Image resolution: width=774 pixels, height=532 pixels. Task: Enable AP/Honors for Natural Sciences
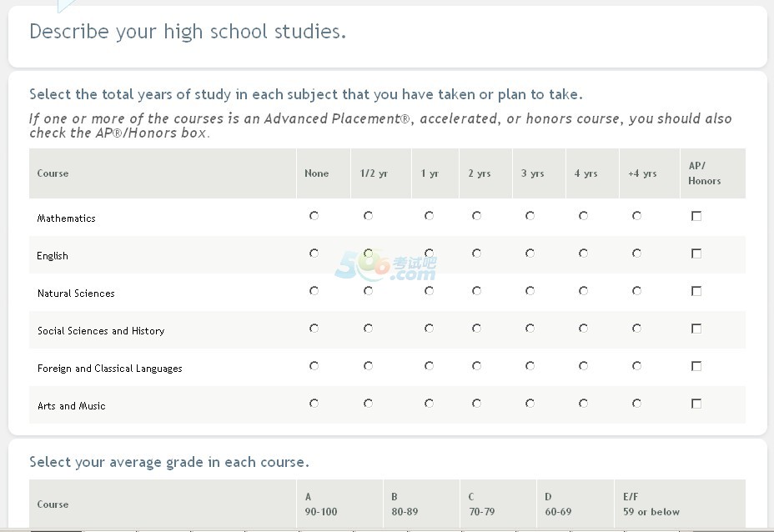click(696, 291)
